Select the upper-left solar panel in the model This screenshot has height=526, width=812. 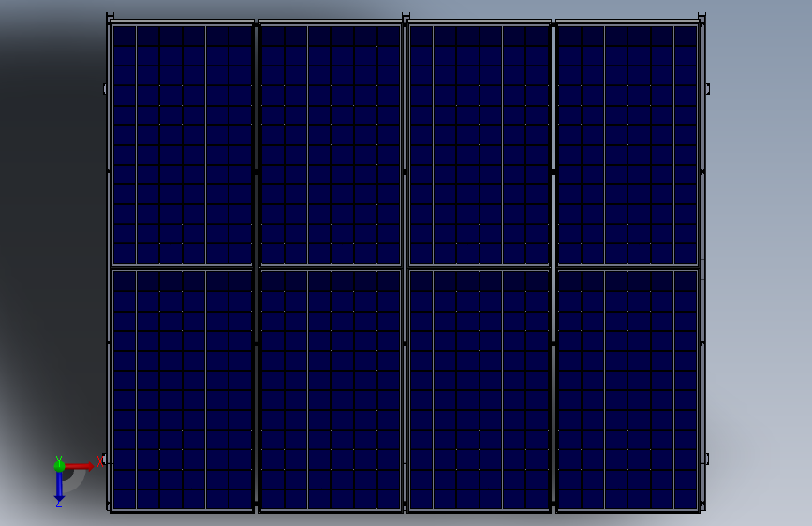pyautogui.click(x=183, y=144)
